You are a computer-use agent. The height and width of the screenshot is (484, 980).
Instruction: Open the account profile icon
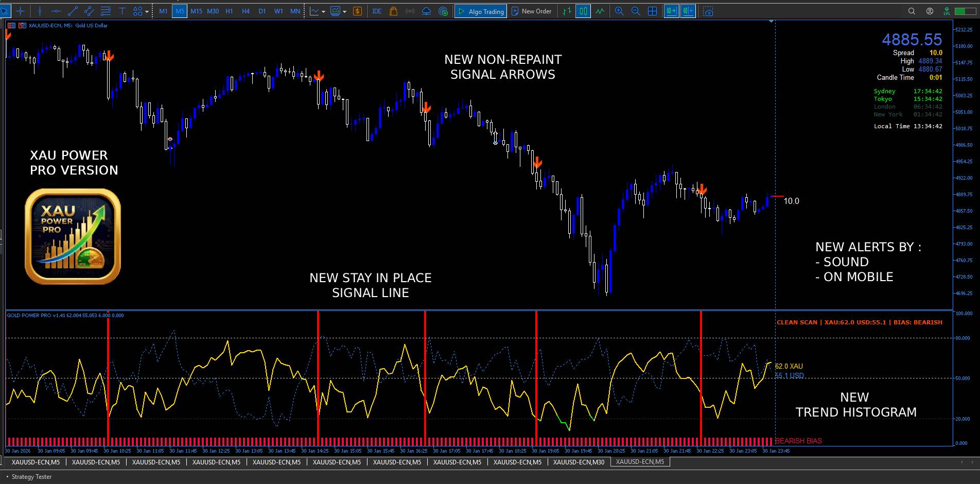(x=930, y=11)
